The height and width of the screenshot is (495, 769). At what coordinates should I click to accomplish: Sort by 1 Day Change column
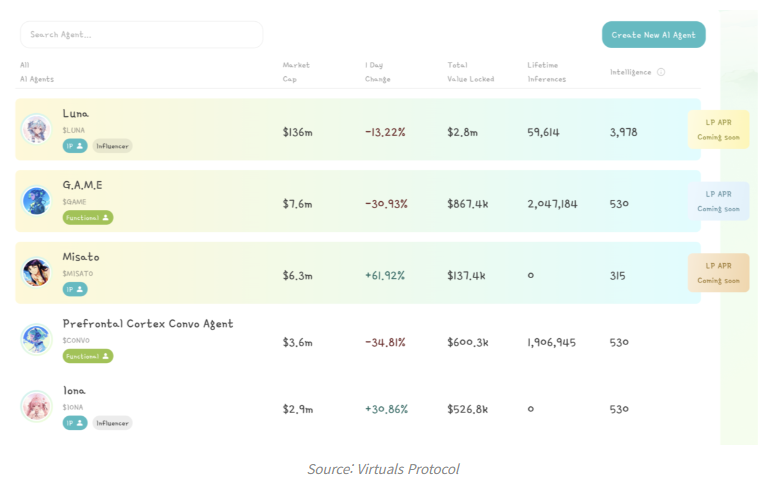(378, 72)
